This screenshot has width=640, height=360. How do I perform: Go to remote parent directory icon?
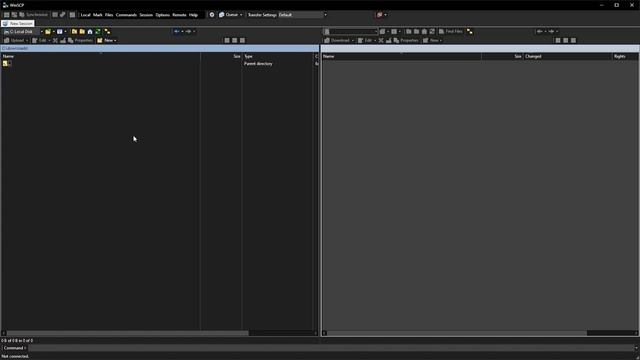(409, 31)
